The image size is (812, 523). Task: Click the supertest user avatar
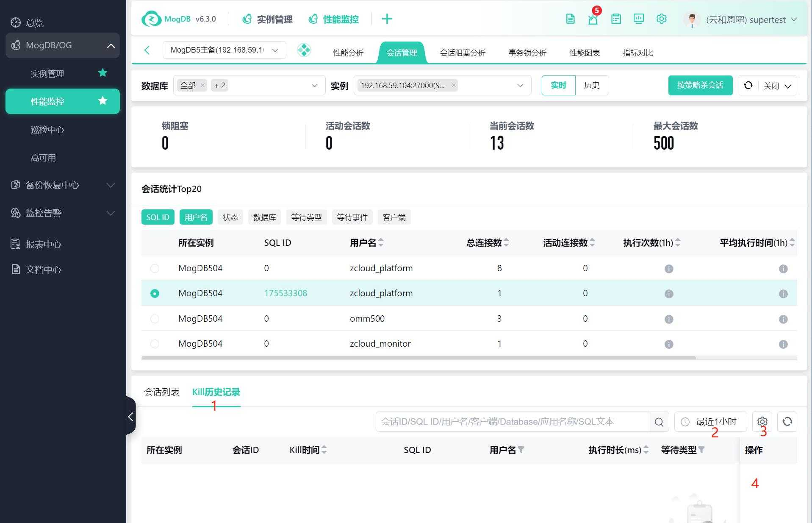point(692,19)
